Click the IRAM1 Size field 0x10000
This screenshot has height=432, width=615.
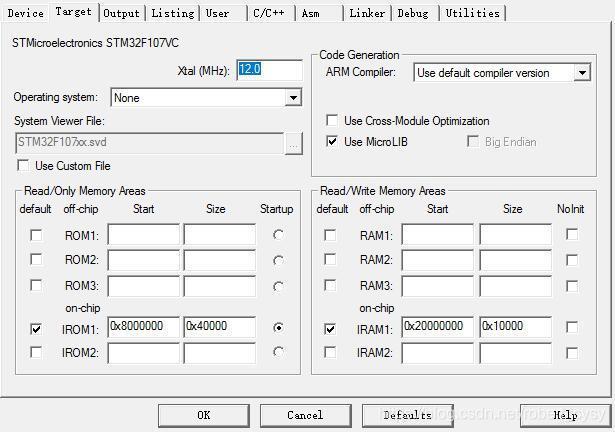(515, 327)
